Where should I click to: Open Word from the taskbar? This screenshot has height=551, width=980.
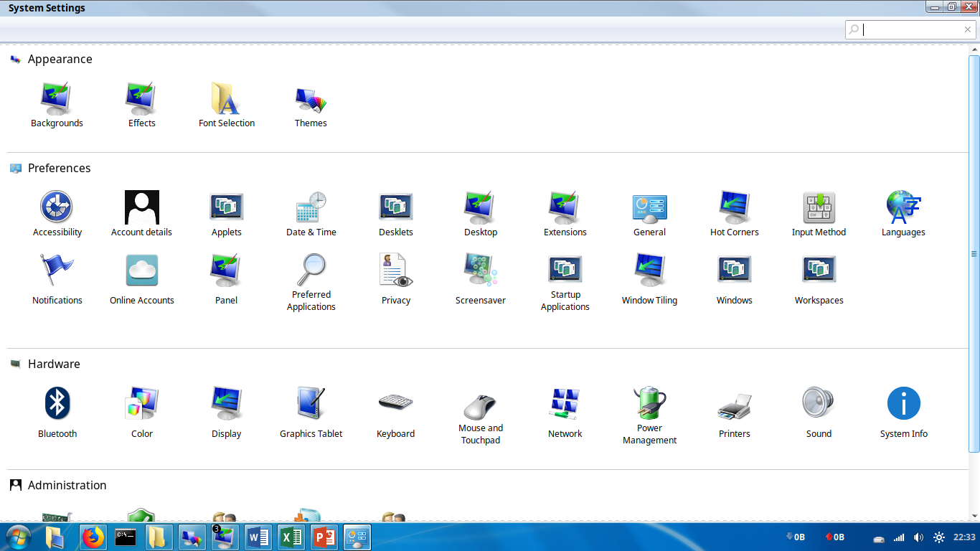point(258,537)
